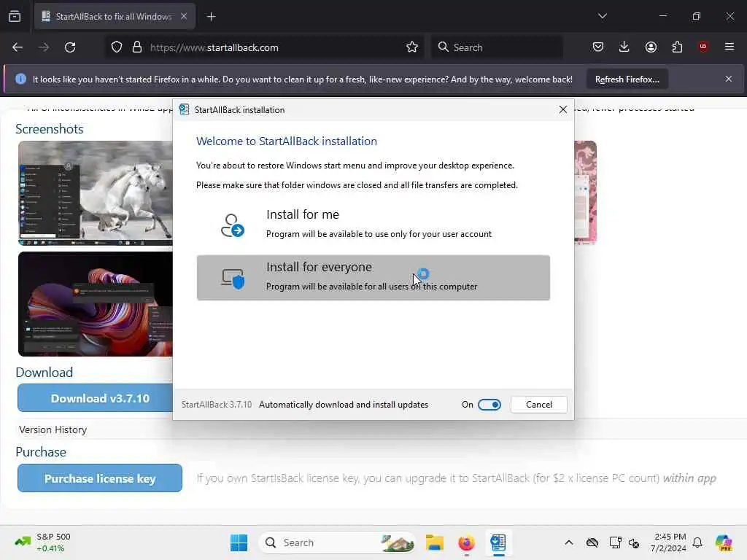Open Save to Pocket button

(598, 47)
